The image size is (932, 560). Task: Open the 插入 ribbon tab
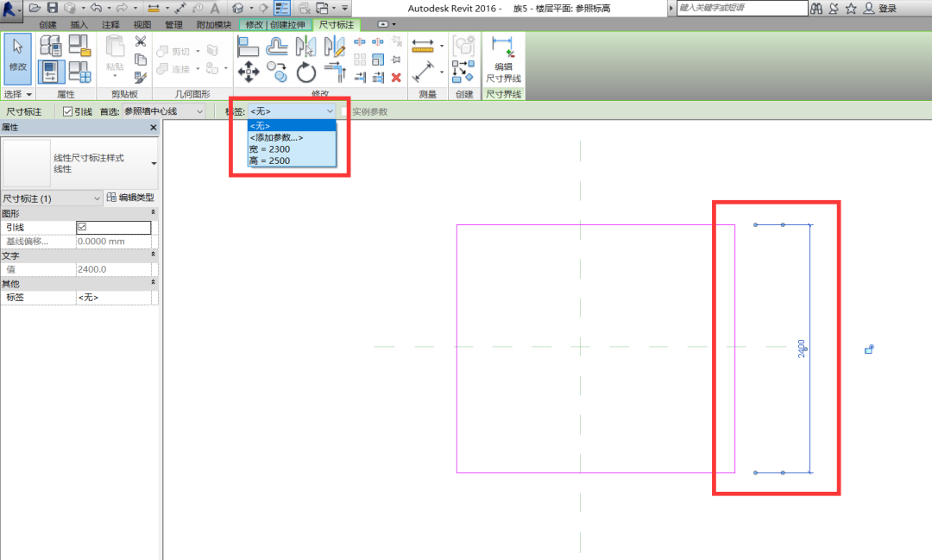coord(79,24)
